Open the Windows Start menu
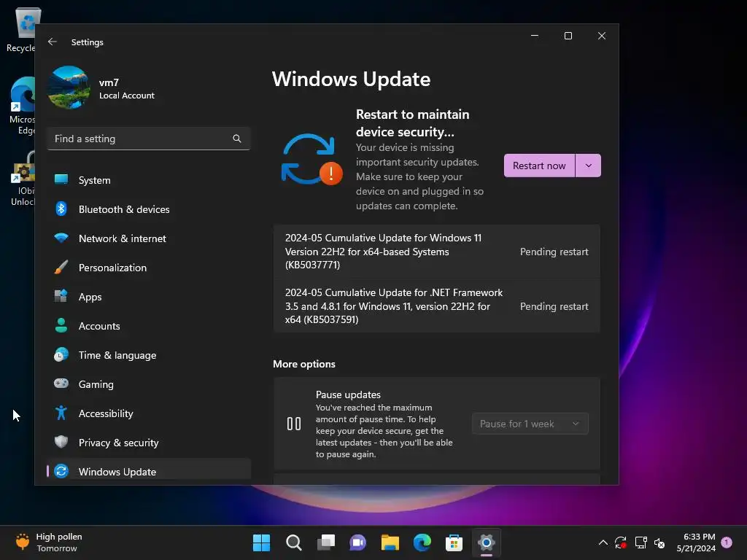The height and width of the screenshot is (560, 747). pos(261,542)
